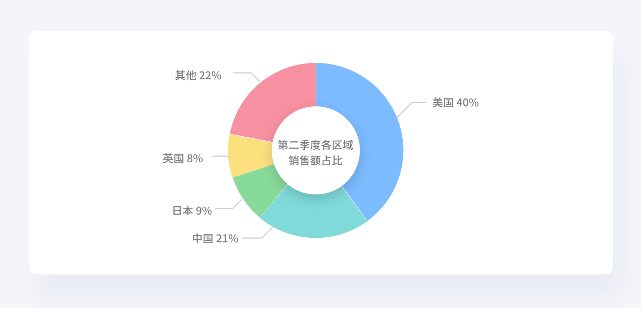
Task: Click the 销售额占比 center subtitle text
Action: point(316,160)
